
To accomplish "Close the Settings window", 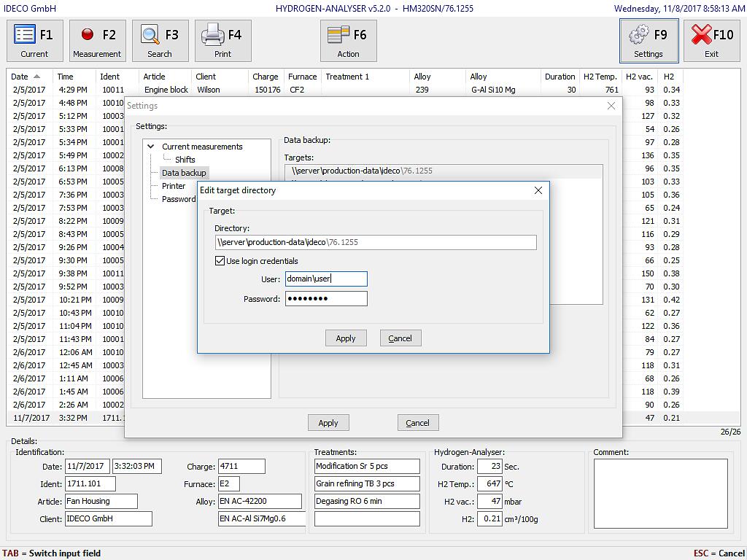I will coord(611,106).
